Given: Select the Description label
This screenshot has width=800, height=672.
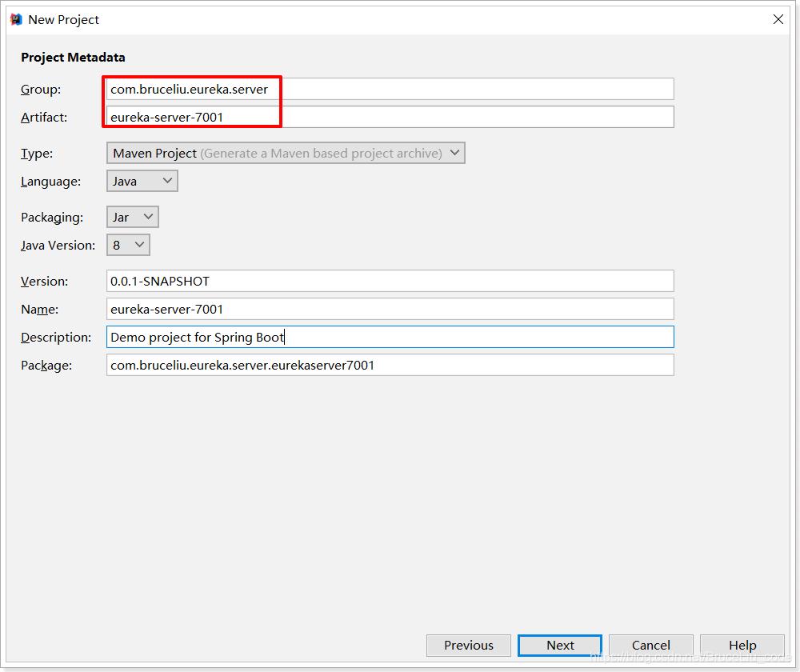Looking at the screenshot, I should pyautogui.click(x=56, y=338).
